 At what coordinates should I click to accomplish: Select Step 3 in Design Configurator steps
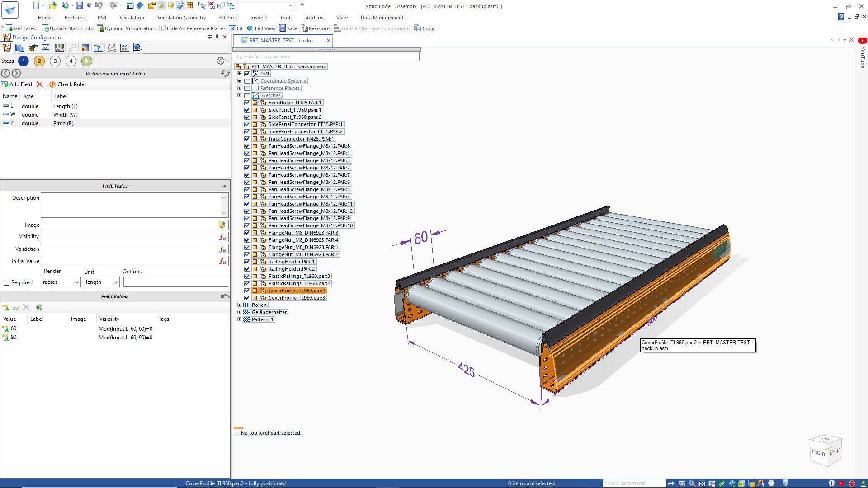coord(55,61)
